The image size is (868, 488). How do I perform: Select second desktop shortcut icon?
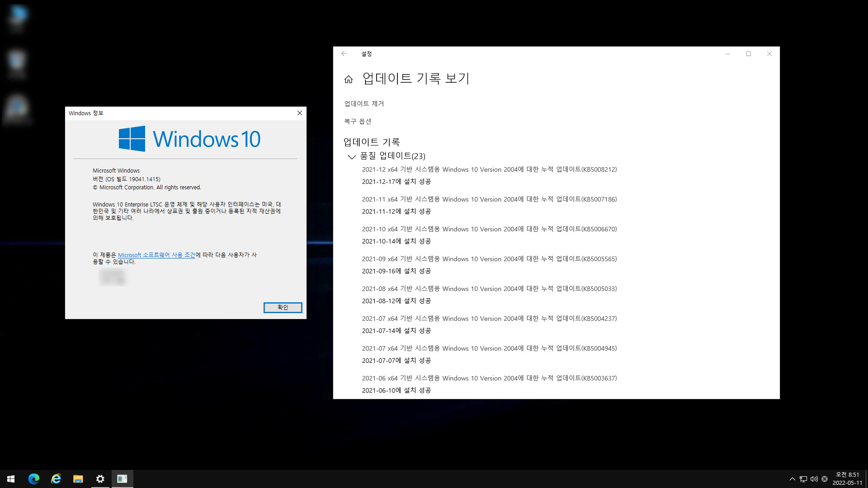pos(17,64)
